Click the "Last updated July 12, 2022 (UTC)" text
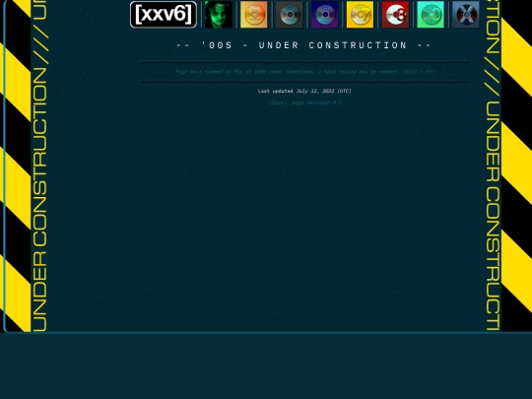 [304, 91]
